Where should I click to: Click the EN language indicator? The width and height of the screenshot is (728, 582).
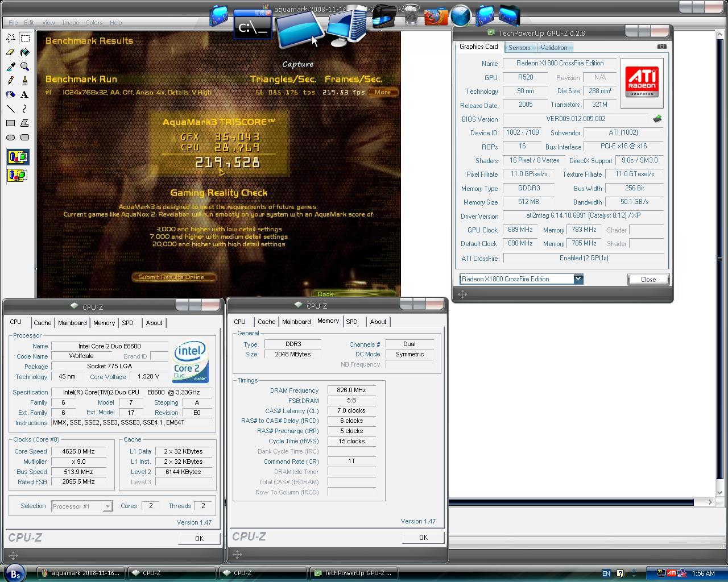[606, 573]
